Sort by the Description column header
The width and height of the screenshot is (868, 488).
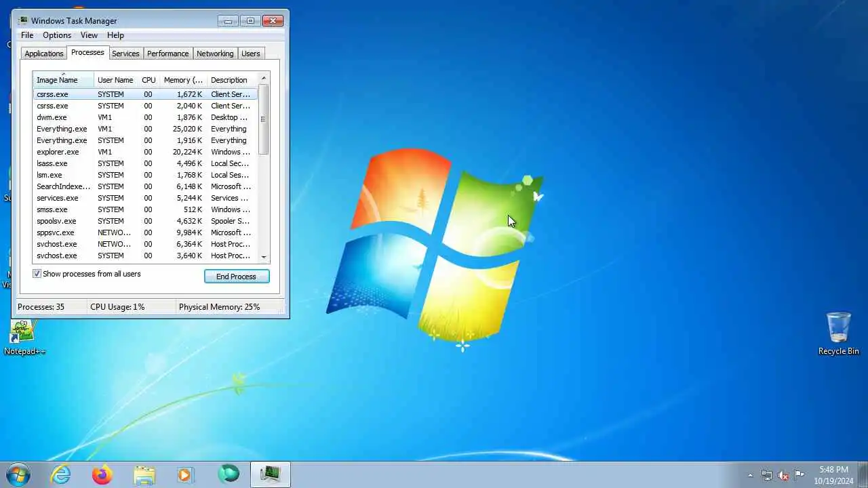click(x=232, y=80)
